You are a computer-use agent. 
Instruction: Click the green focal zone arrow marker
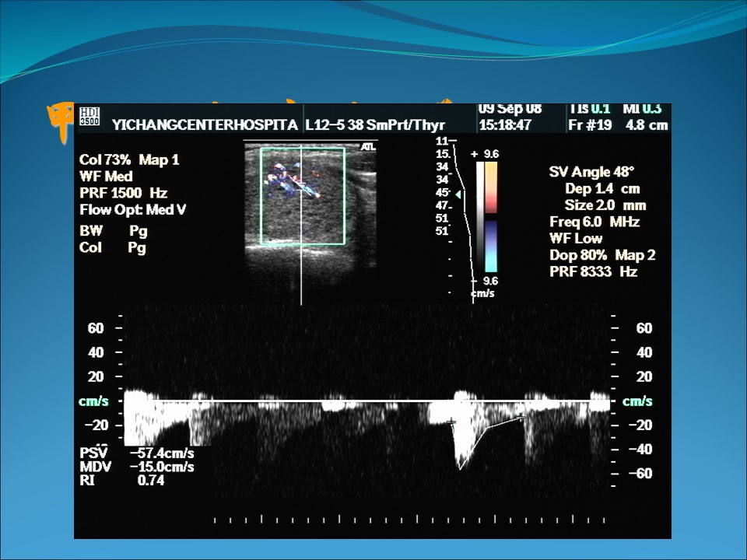[x=458, y=194]
